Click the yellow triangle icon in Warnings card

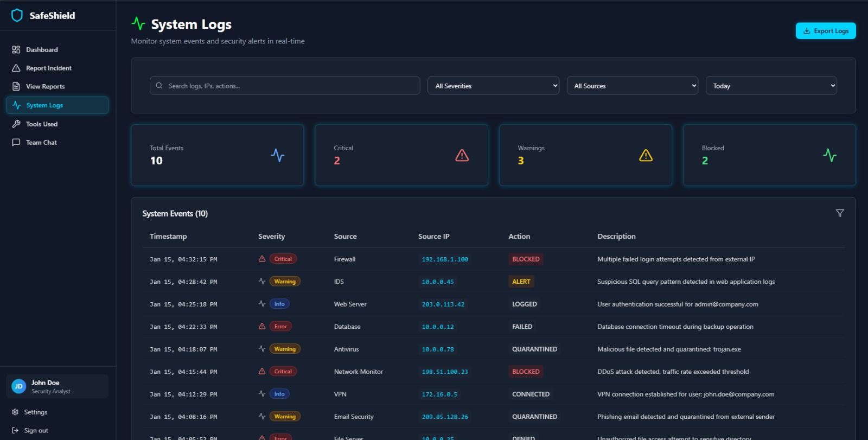[x=646, y=155]
